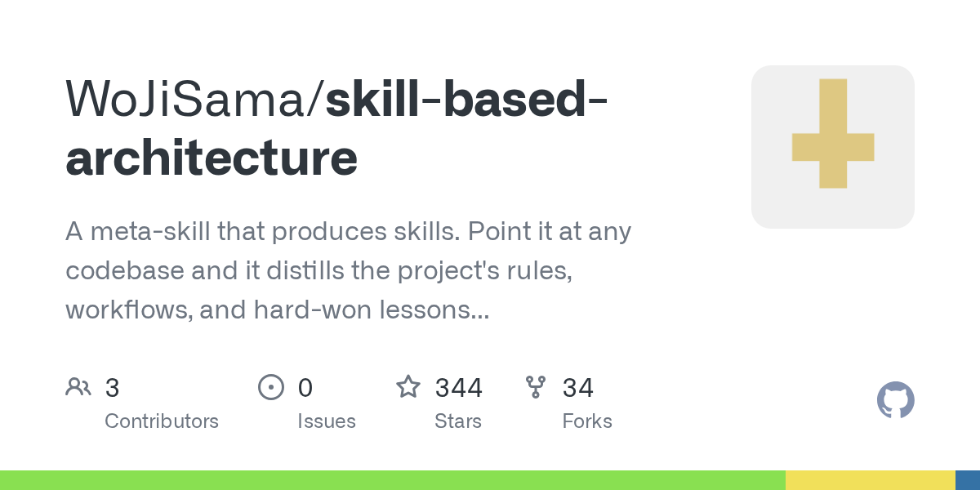
Task: Click the Forks branch icon
Action: pos(536,387)
